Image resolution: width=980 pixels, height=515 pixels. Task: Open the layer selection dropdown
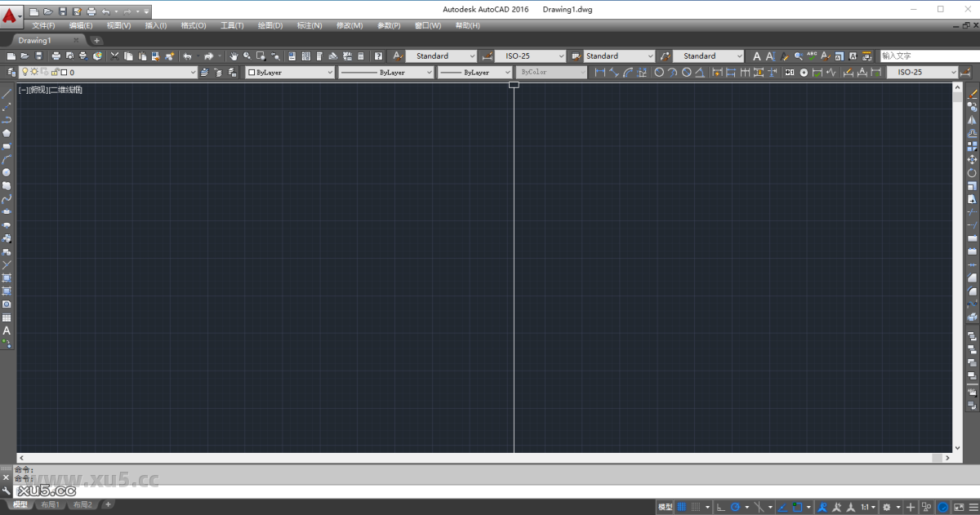(194, 72)
